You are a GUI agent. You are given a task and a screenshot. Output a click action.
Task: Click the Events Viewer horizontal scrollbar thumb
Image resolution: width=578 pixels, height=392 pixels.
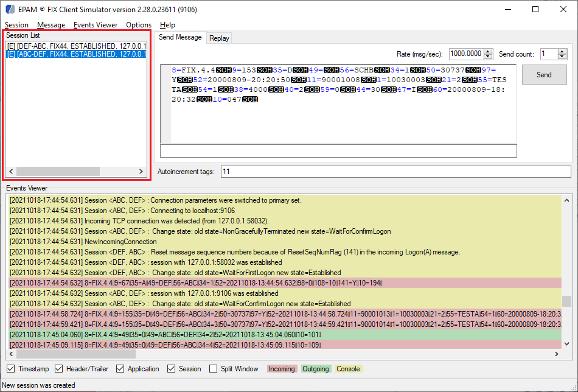point(76,354)
